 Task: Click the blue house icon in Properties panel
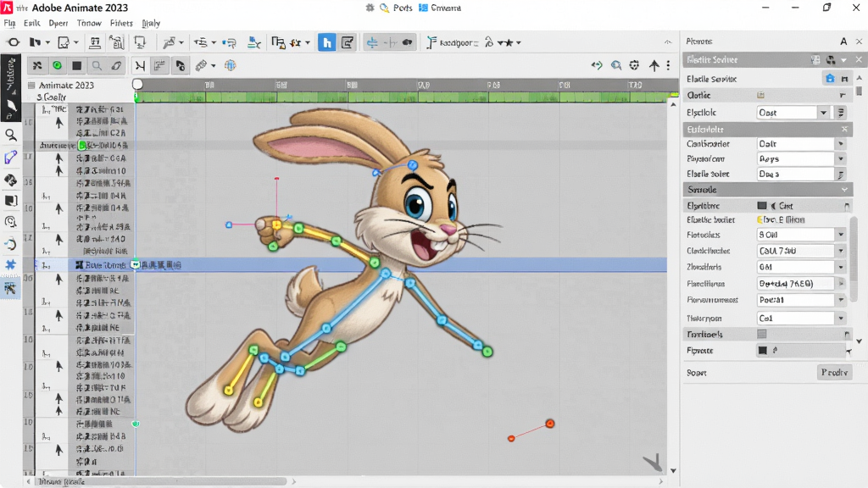tap(829, 79)
